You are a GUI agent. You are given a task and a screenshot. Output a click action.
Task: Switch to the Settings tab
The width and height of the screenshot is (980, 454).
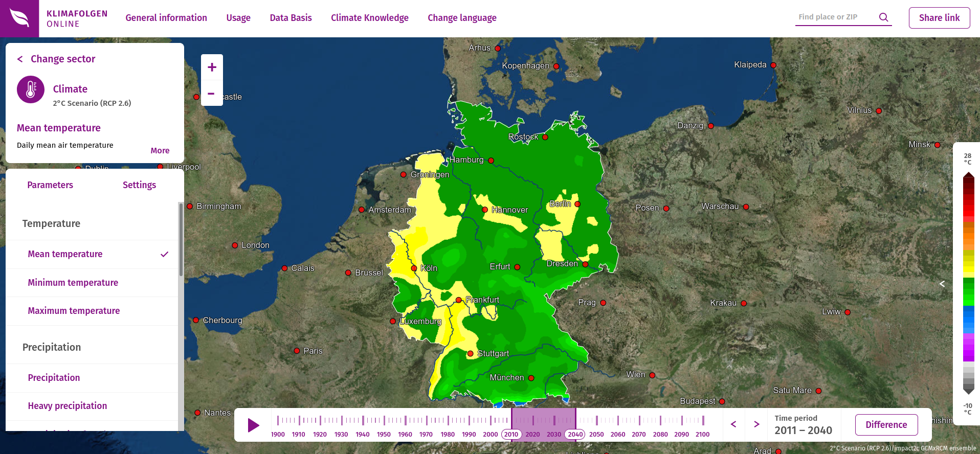click(139, 185)
